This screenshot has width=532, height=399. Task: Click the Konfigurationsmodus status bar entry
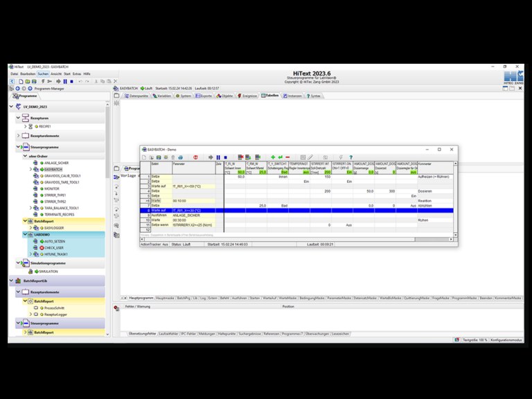click(x=506, y=339)
